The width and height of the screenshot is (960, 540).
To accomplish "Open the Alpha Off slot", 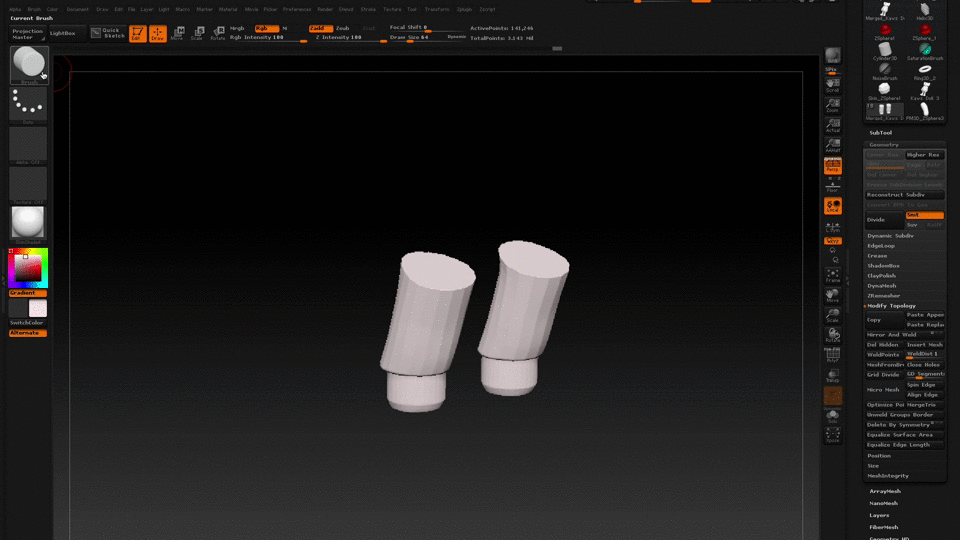I will (x=28, y=146).
